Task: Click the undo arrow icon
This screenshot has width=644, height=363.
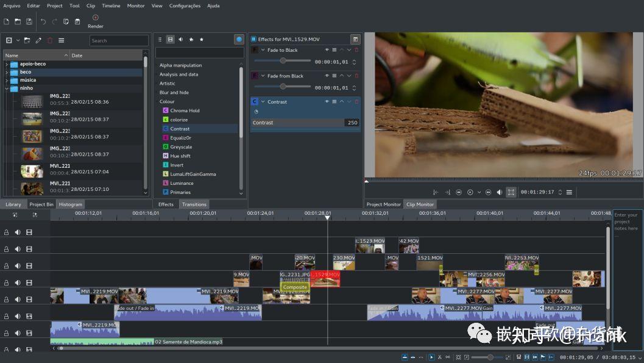Action: (x=43, y=21)
